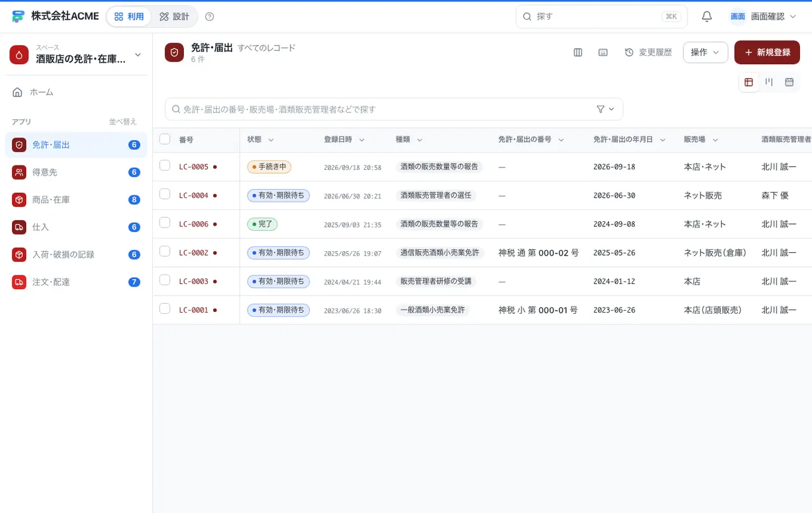Image resolution: width=812 pixels, height=513 pixels.
Task: Click the 株式会社ACME logo icon
Action: point(18,16)
